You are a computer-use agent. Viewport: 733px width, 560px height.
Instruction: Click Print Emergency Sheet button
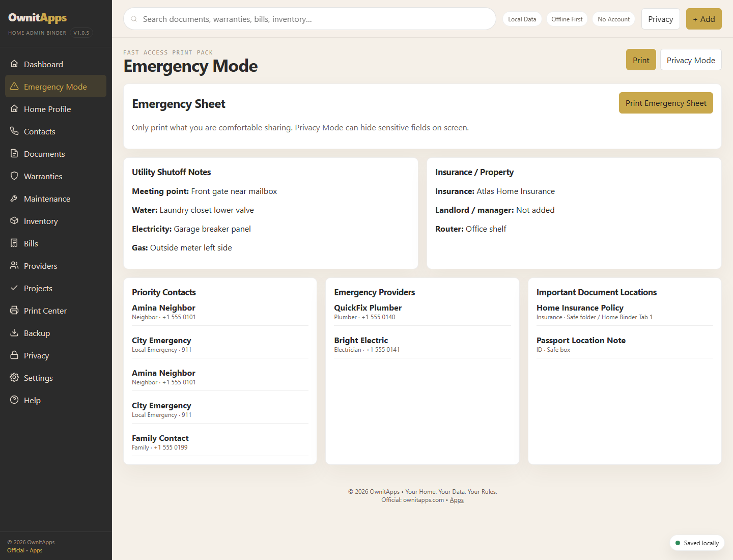pos(666,103)
